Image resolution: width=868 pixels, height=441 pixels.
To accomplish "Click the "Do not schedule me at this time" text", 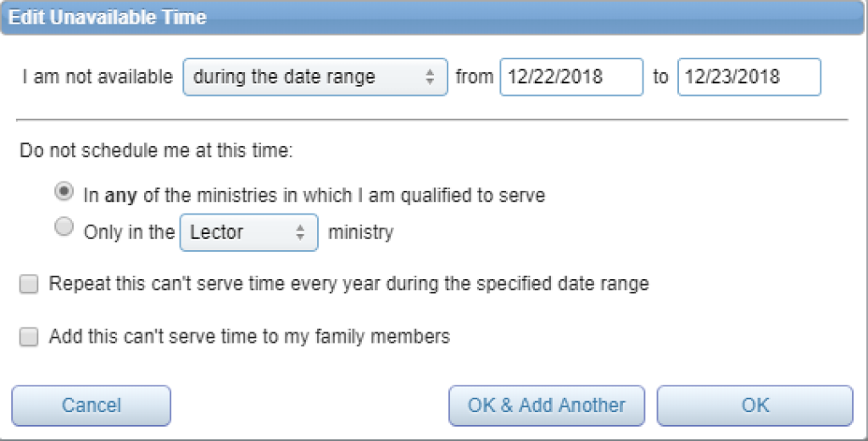I will [156, 150].
